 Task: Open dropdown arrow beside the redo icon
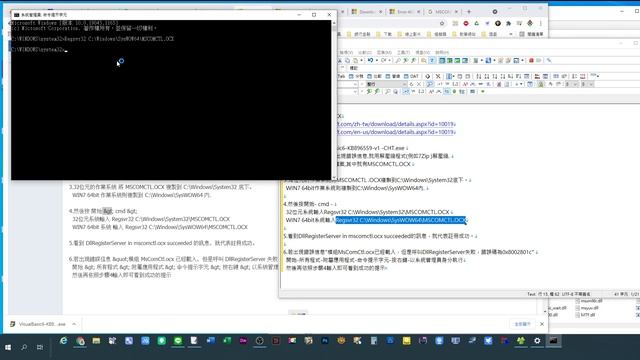point(389,60)
